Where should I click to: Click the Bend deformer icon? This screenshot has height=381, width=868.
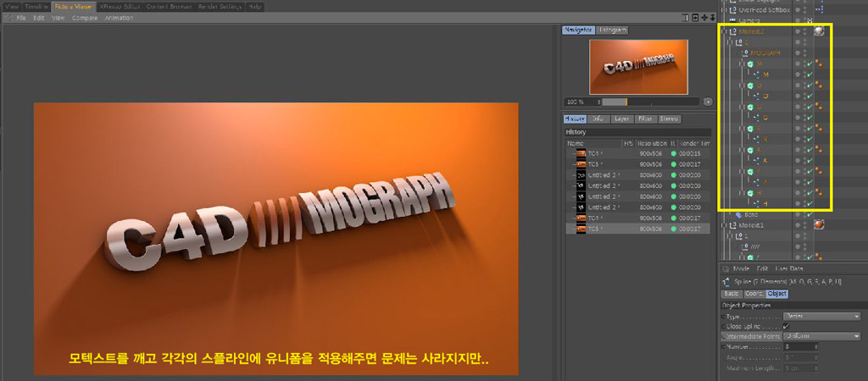click(738, 214)
